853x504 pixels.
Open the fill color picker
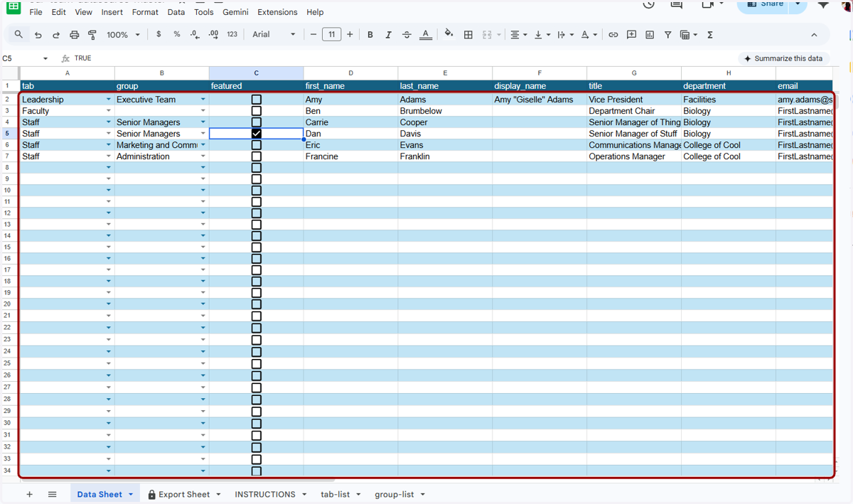pyautogui.click(x=449, y=34)
